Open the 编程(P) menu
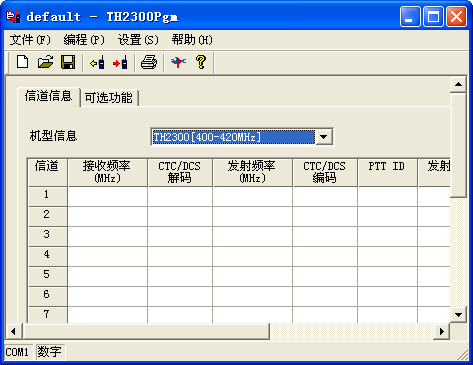The width and height of the screenshot is (473, 365). tap(84, 40)
